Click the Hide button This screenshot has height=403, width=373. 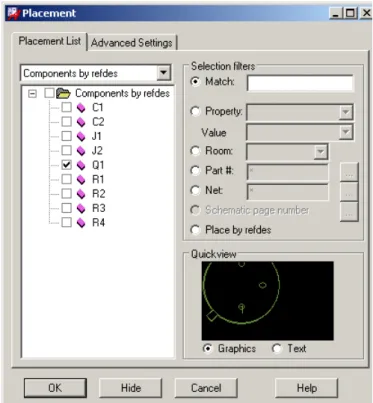click(131, 388)
